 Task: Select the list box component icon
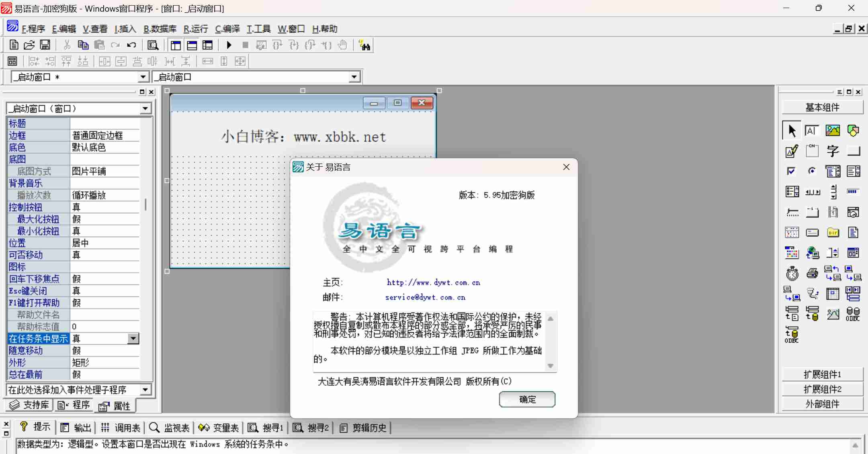tap(853, 172)
